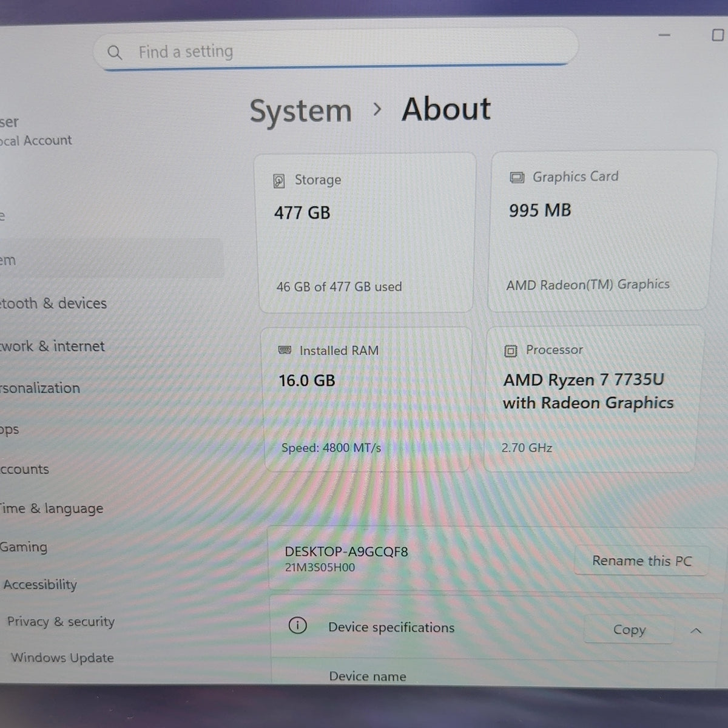Open Bluetooth & devices settings
The height and width of the screenshot is (728, 728).
tap(53, 303)
